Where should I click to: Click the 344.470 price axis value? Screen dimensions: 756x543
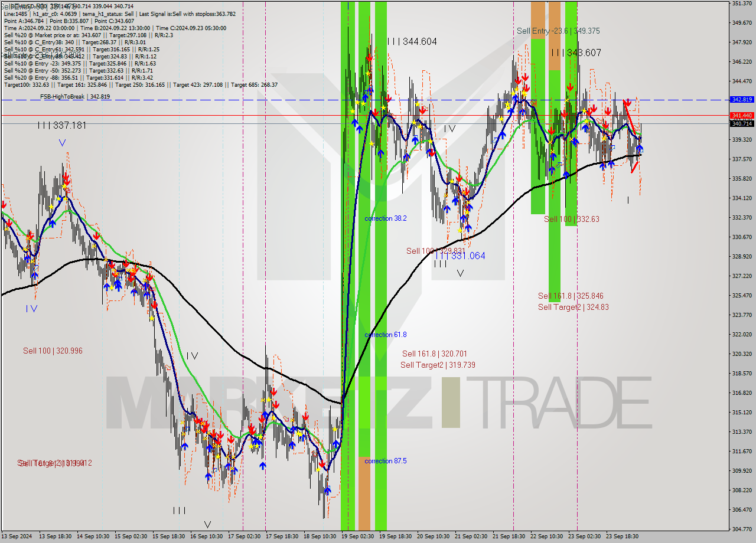742,81
